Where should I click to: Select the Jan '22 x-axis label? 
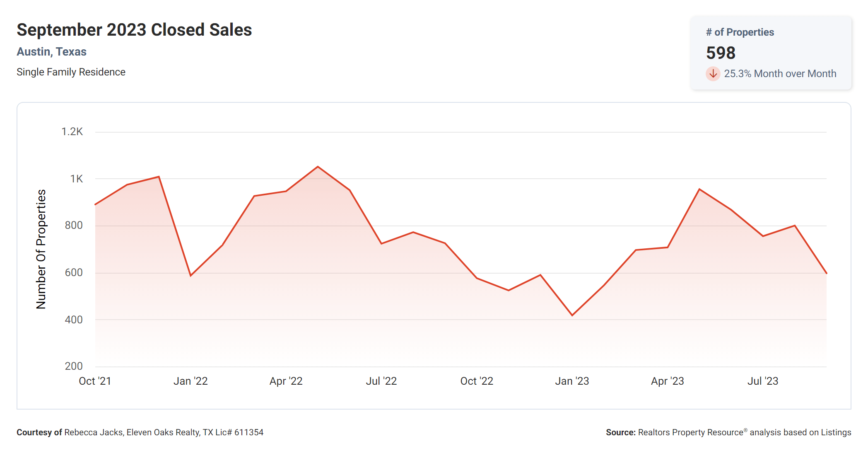click(190, 381)
